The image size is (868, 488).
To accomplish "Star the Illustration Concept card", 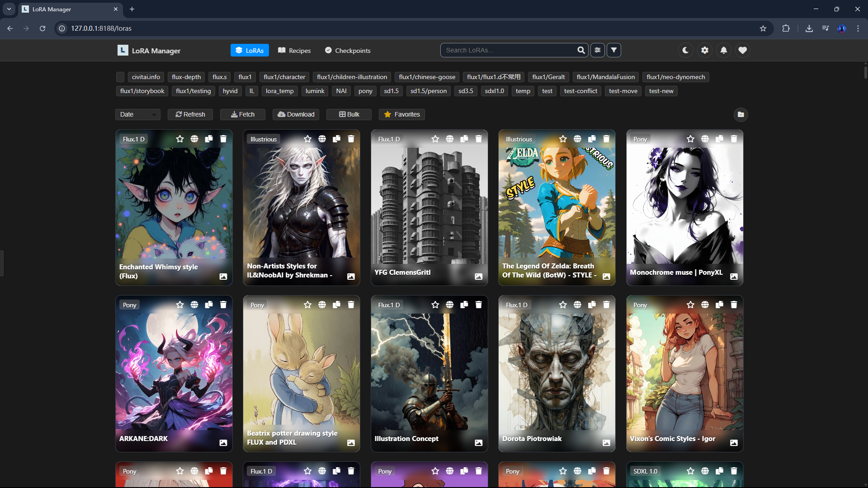I will pos(435,305).
